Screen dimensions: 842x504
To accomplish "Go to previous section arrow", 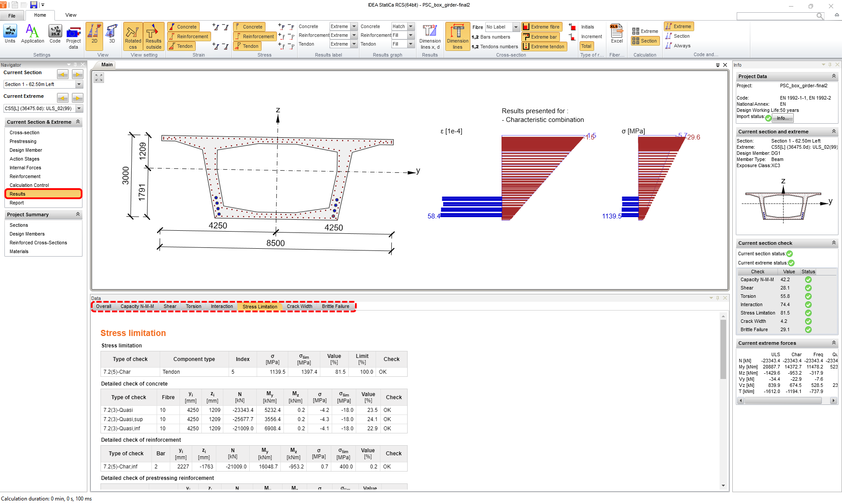I will click(x=63, y=74).
